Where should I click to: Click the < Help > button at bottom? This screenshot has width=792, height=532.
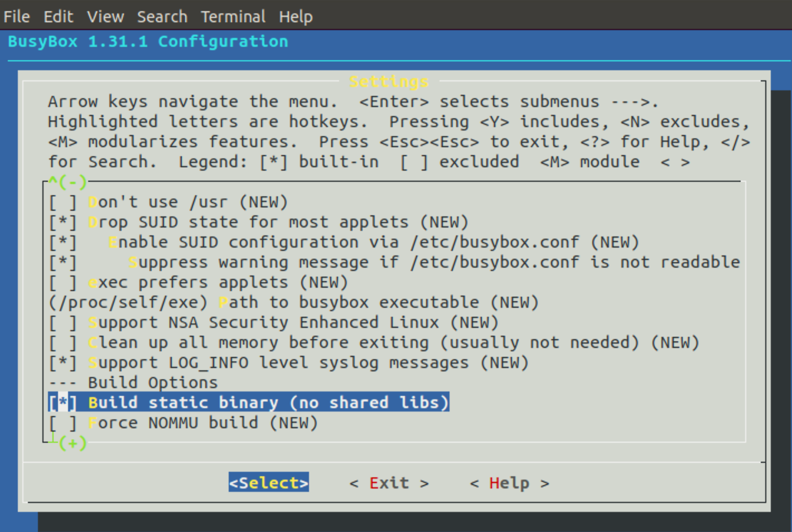(509, 482)
